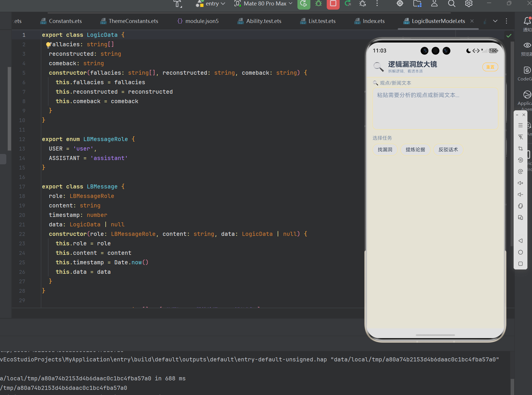The image size is (532, 395).
Task: Click the green Run app icon
Action: click(x=304, y=4)
